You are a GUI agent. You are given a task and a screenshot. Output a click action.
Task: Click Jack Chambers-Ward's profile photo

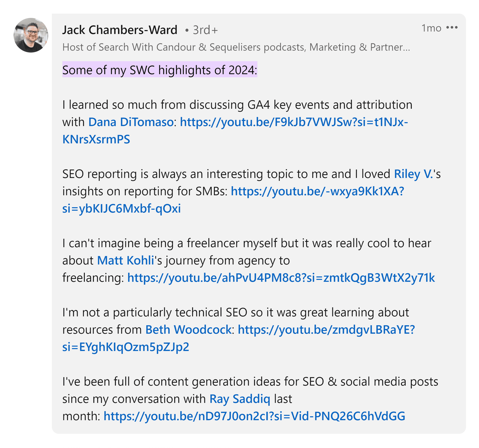(31, 36)
